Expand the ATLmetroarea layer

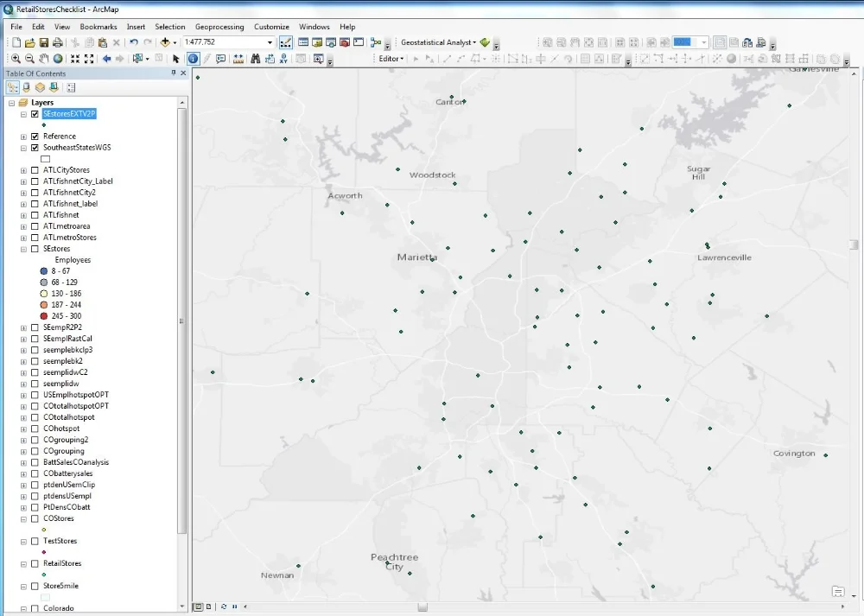tap(23, 226)
